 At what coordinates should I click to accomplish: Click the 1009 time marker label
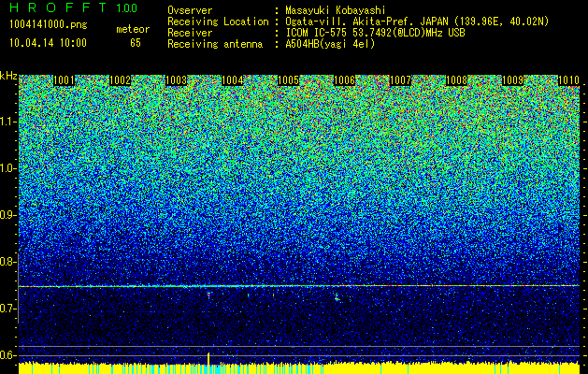pyautogui.click(x=512, y=80)
